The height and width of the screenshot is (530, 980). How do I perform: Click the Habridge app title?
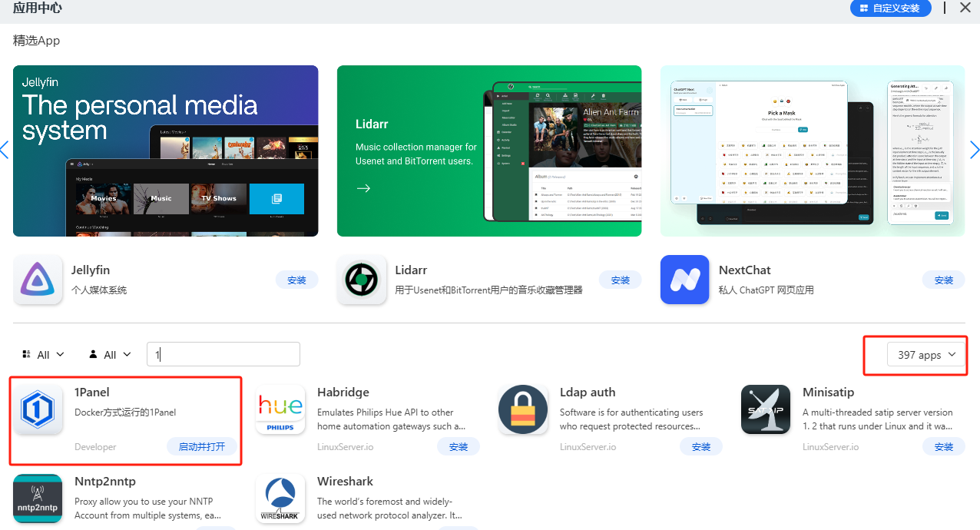[343, 393]
